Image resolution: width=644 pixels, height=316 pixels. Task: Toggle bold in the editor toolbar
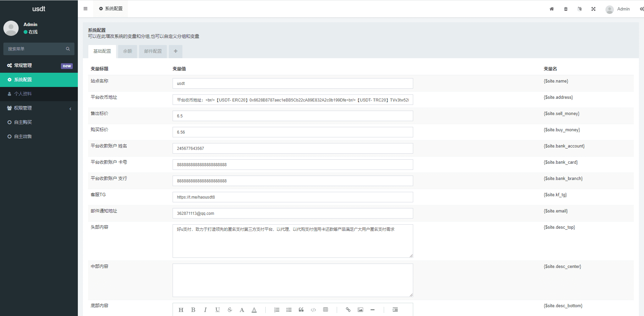pos(193,310)
